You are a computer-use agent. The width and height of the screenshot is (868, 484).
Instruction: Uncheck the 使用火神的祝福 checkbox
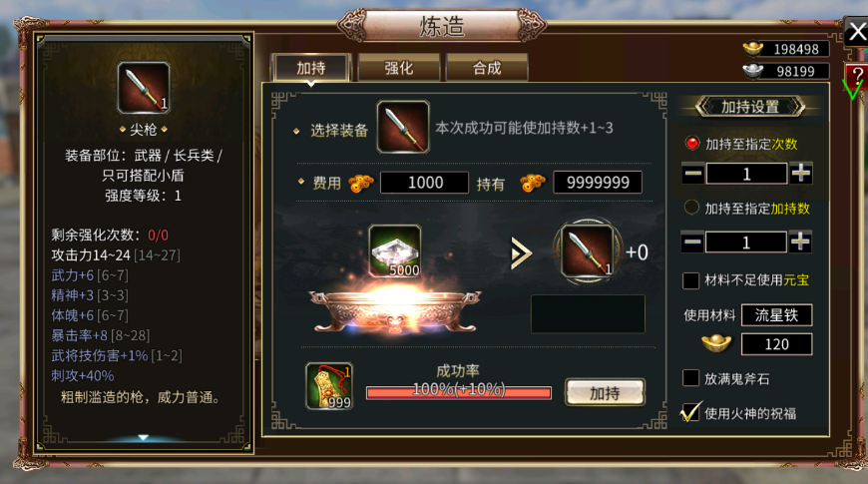click(x=690, y=412)
